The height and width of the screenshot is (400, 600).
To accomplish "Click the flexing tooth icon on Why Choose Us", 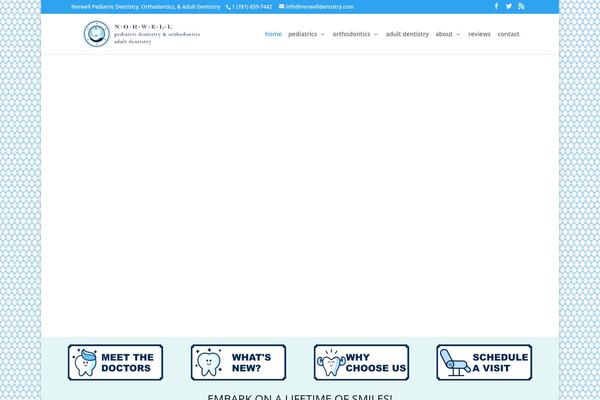I will 330,362.
